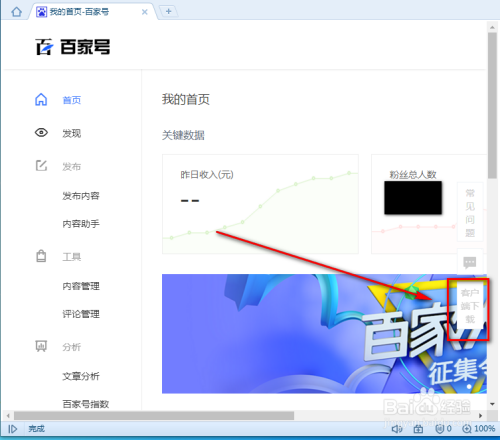Click the 粉丝总人数 data card
Viewport: 500px width, 440px height.
(x=429, y=204)
